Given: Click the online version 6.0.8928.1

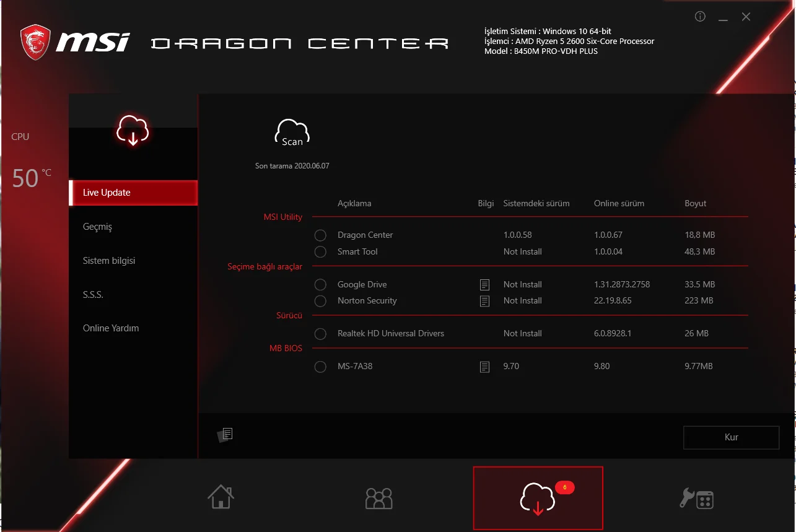Looking at the screenshot, I should point(613,334).
